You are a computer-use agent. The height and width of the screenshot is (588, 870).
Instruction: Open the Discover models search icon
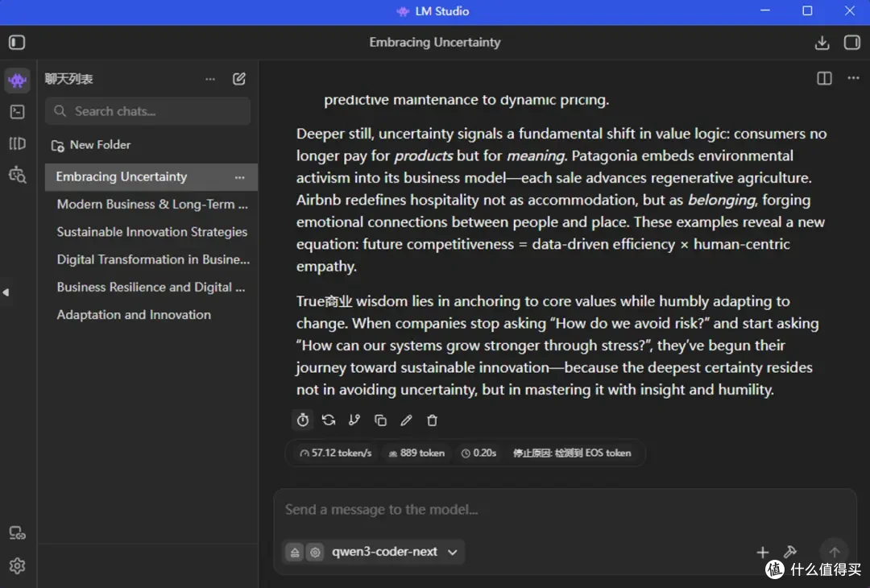coord(17,176)
